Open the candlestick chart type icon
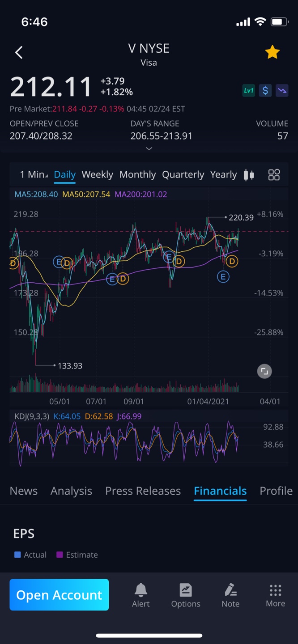The image size is (298, 644). click(x=249, y=175)
